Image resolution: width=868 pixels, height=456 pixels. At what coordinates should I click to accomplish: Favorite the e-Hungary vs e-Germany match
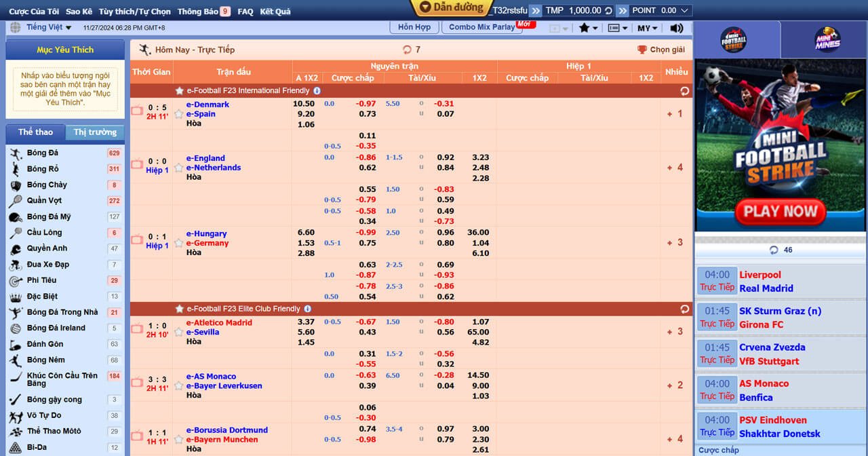point(179,243)
